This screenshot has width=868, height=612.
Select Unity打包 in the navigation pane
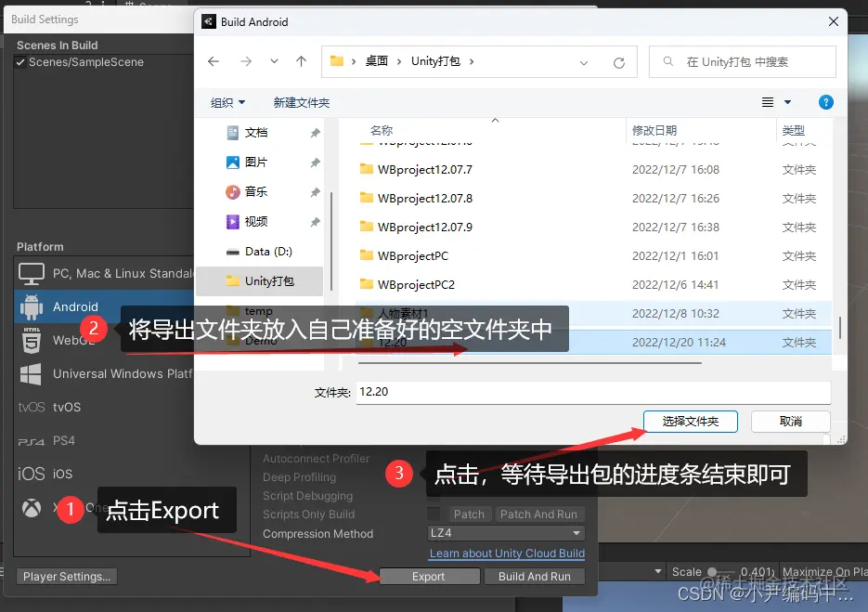pos(260,281)
